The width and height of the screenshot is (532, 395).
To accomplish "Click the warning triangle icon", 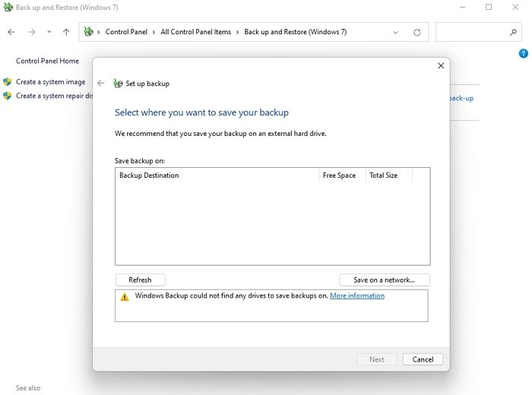I will tap(125, 297).
